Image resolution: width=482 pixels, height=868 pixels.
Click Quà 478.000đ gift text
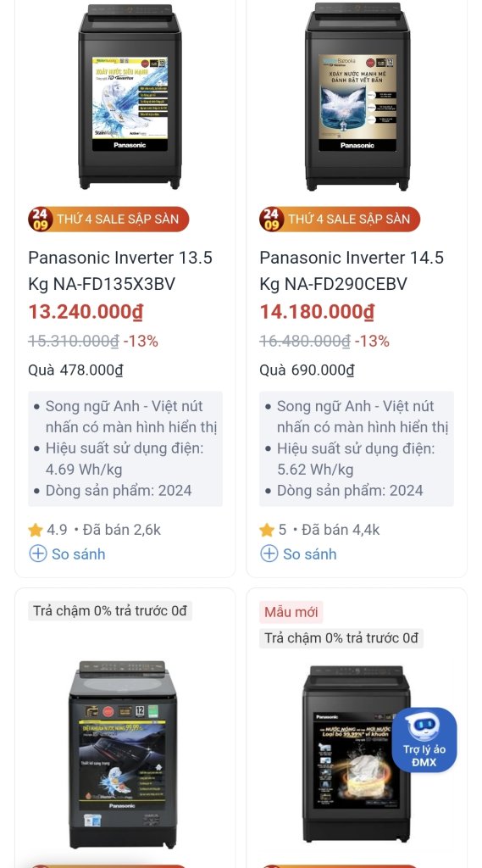pos(75,370)
